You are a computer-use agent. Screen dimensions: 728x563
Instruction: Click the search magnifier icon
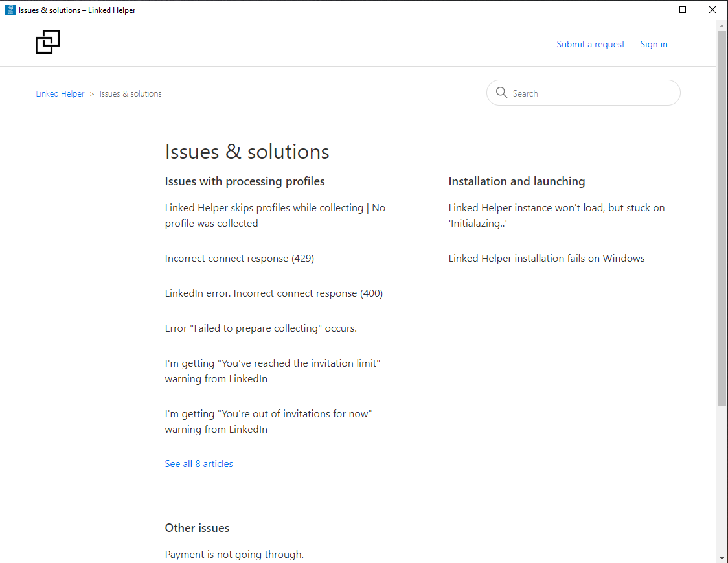(x=501, y=93)
